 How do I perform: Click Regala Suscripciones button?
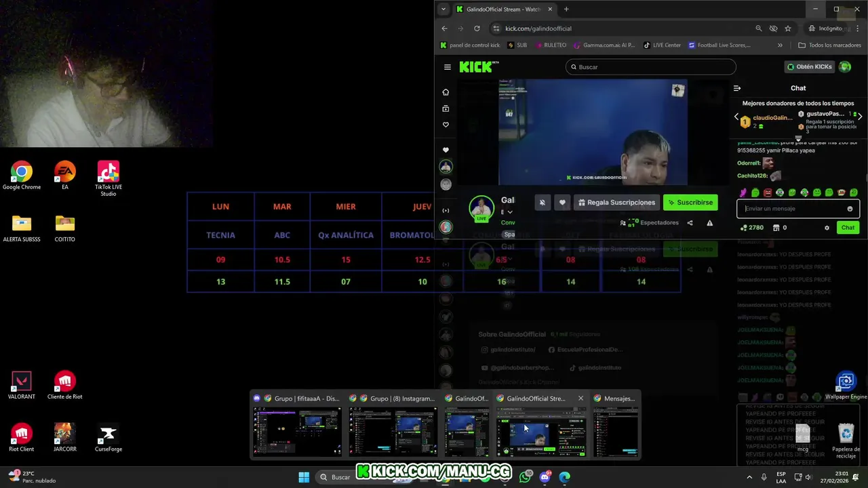(x=616, y=202)
